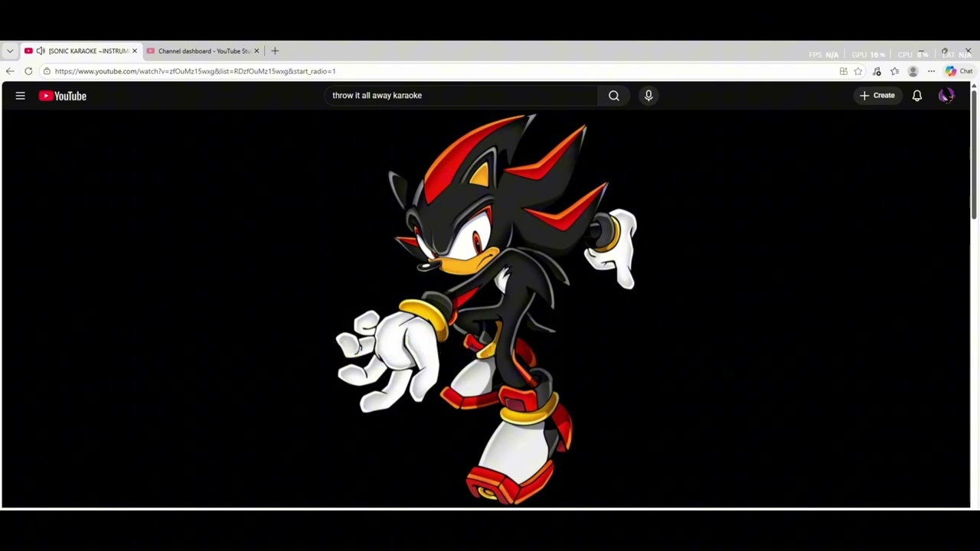Screen dimensions: 980x551
Task: Open a new browser tab
Action: [275, 51]
